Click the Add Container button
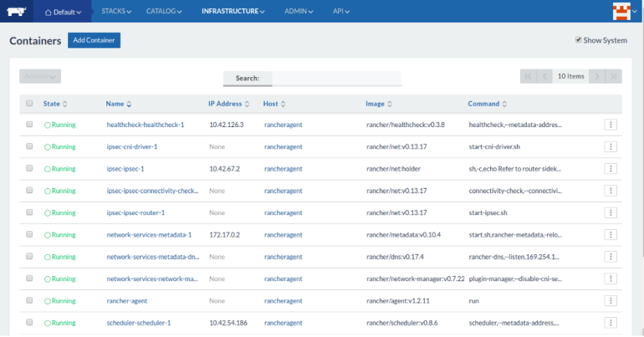 (94, 40)
